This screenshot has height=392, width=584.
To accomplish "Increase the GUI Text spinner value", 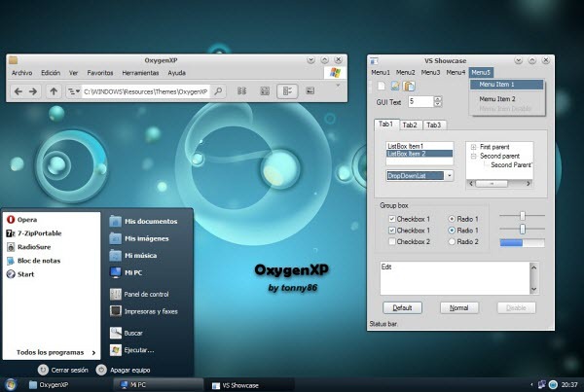I will 438,98.
